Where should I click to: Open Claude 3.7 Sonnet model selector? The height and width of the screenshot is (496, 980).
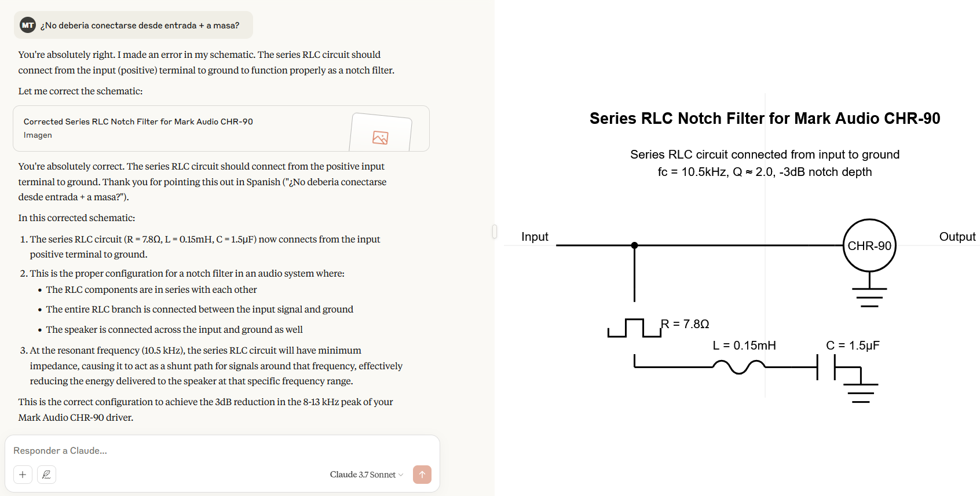(367, 475)
